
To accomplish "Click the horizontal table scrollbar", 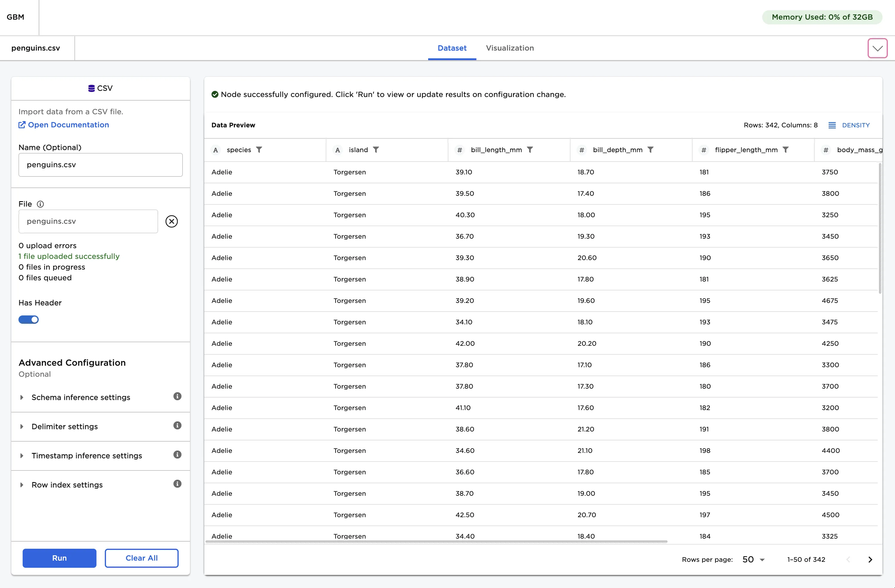I will (x=436, y=542).
